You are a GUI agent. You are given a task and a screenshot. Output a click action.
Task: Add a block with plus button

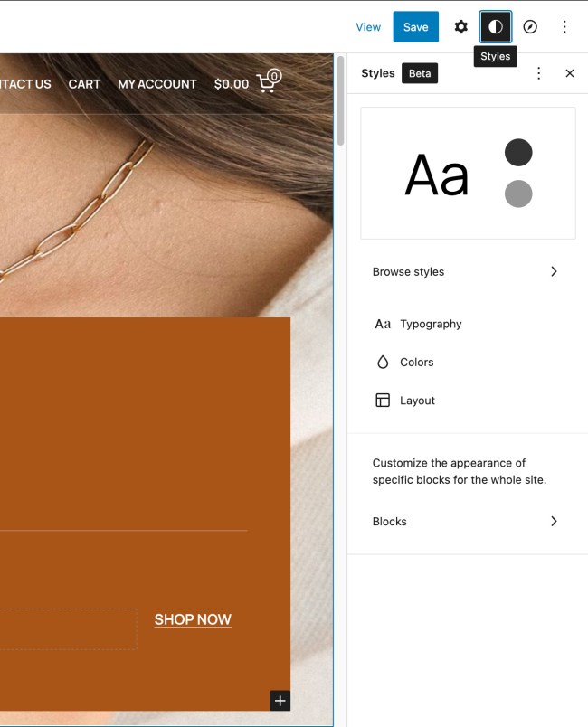click(x=280, y=701)
